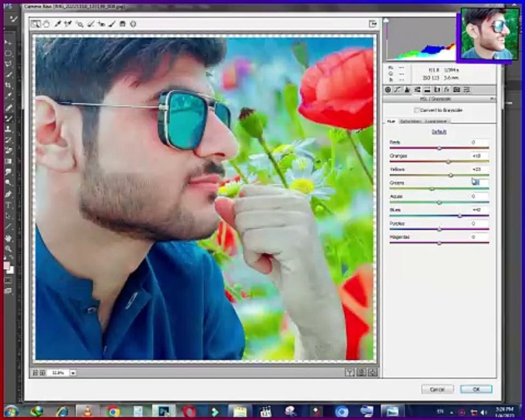Click the Magentas value input field

[480, 237]
